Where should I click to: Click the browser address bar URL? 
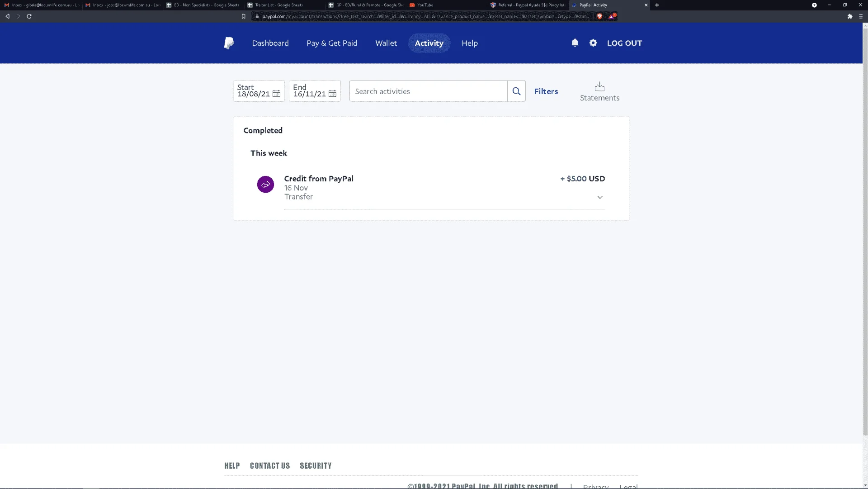[x=425, y=16]
